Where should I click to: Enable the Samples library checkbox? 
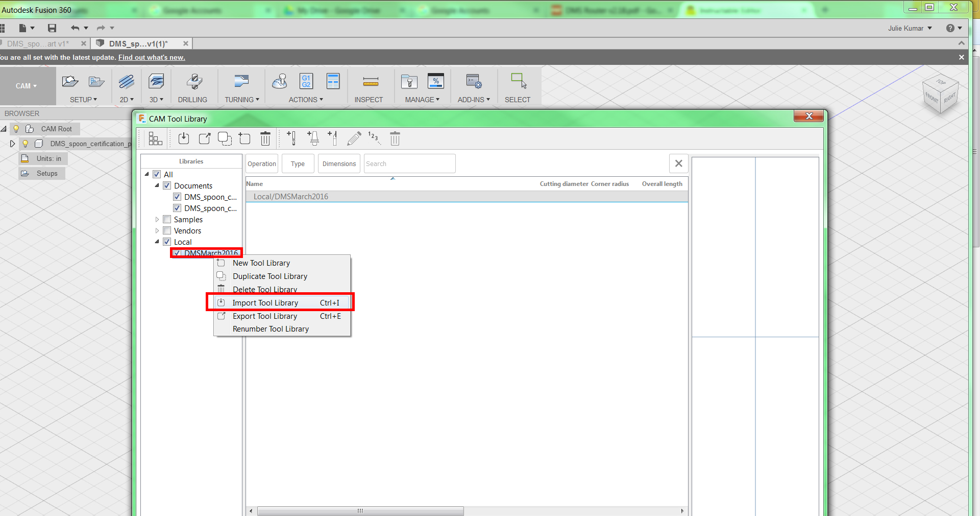(x=167, y=219)
